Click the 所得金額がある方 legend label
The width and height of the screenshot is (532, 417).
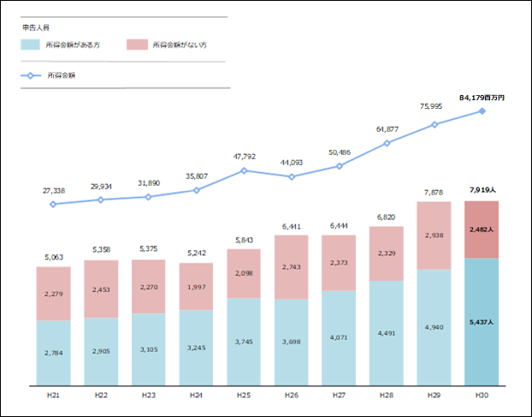(x=73, y=45)
